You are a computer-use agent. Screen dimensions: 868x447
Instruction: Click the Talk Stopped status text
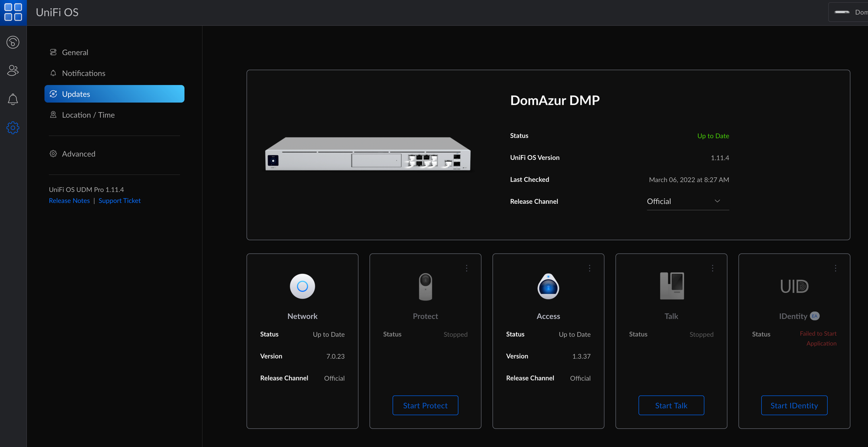pos(701,335)
